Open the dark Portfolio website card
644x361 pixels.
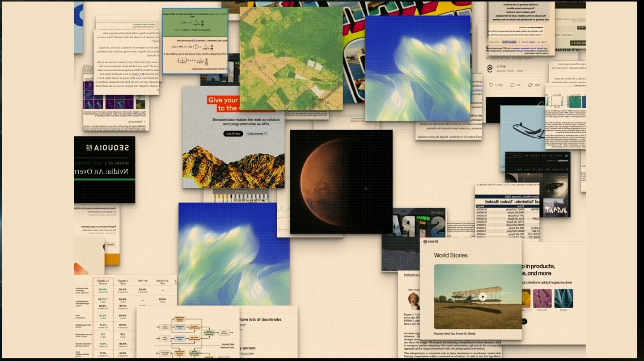[538, 184]
